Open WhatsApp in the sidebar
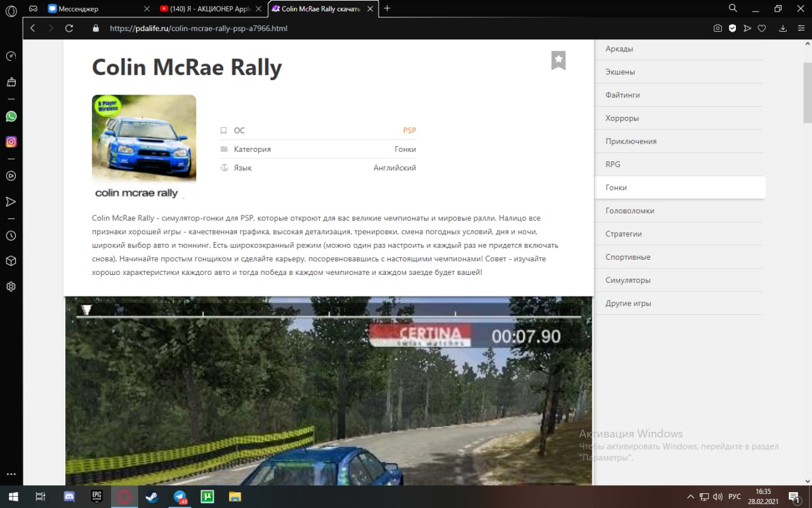The image size is (812, 508). 11,116
